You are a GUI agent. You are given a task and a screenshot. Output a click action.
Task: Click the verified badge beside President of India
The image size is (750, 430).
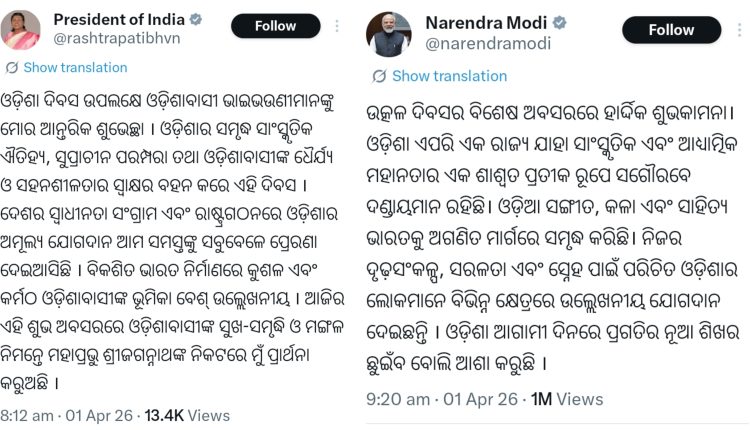tap(196, 20)
